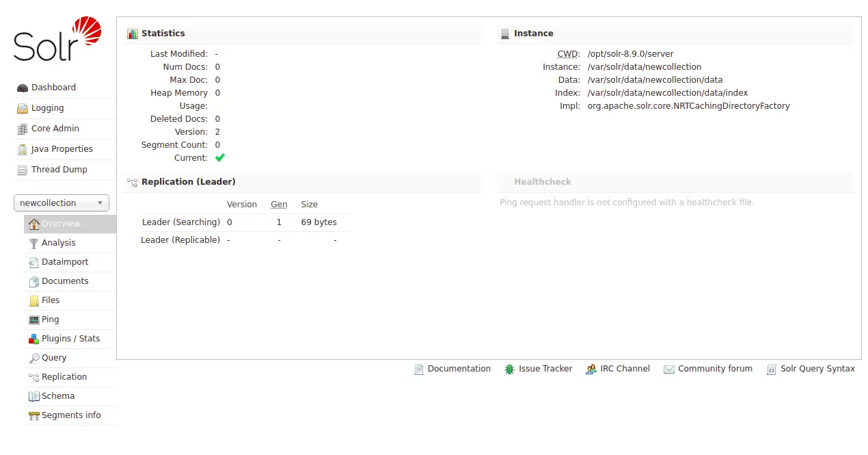Click the Dataimport icon

(34, 262)
